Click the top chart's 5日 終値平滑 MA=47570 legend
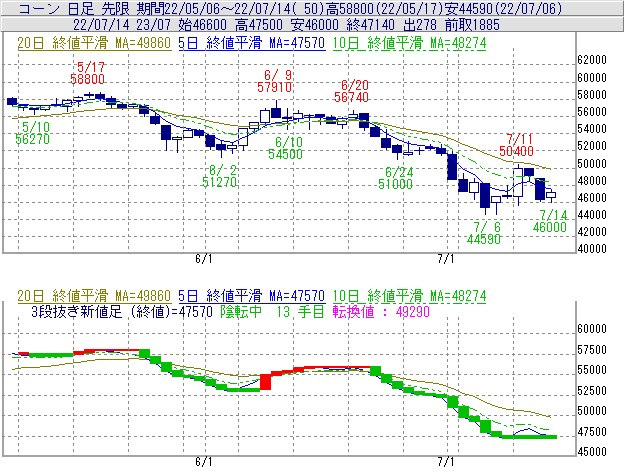The height and width of the screenshot is (475, 624). coord(252,43)
